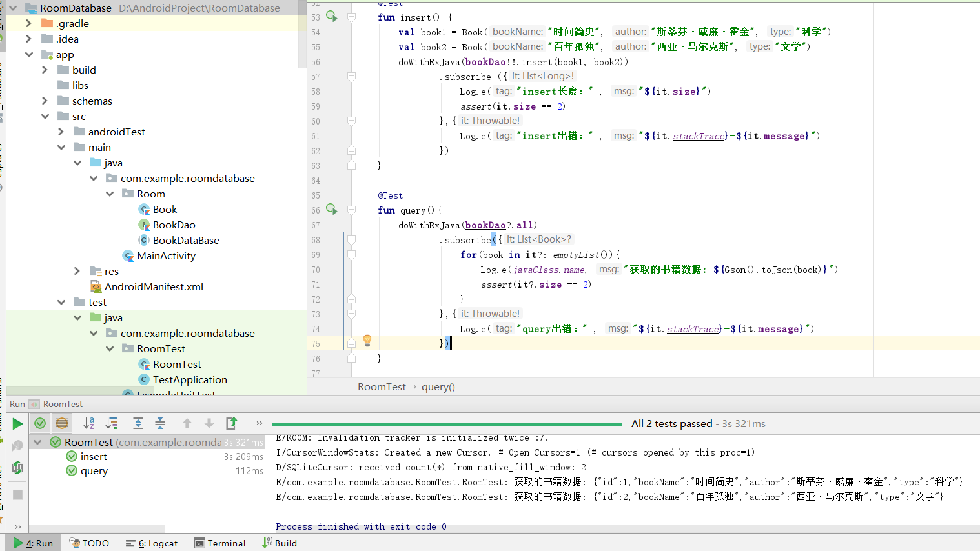Sort test results by duration

tap(112, 424)
